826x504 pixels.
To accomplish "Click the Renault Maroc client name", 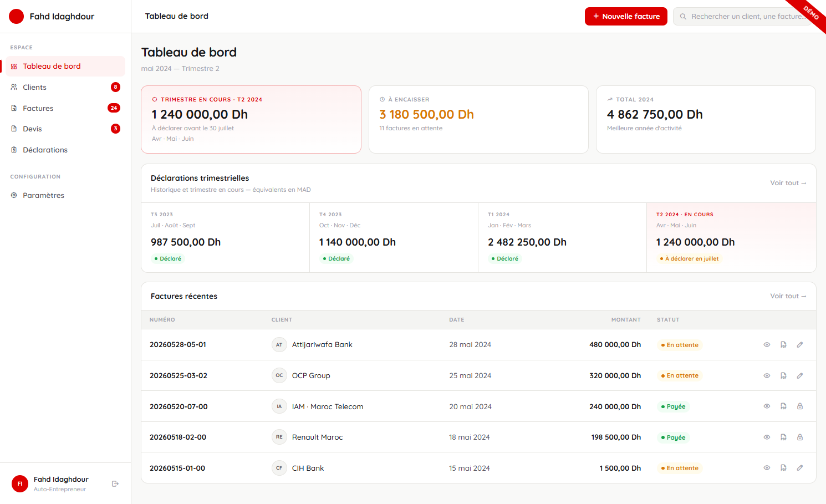I will point(318,437).
